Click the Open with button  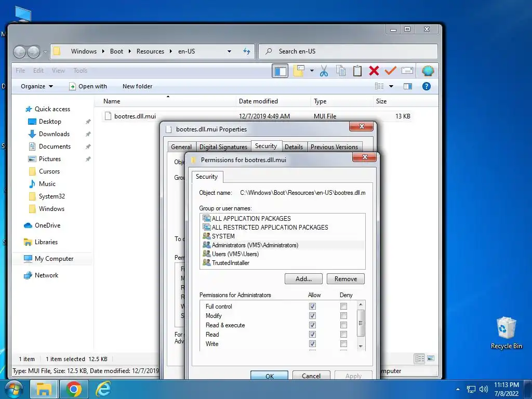pyautogui.click(x=88, y=86)
